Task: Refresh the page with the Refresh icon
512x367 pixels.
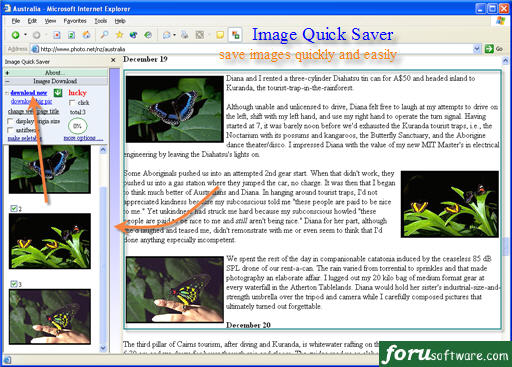Action: point(71,35)
